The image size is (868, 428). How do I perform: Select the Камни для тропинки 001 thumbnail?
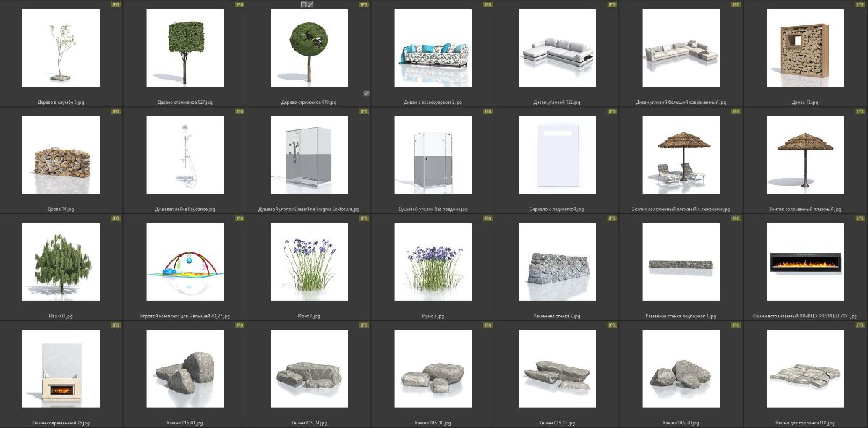click(806, 369)
